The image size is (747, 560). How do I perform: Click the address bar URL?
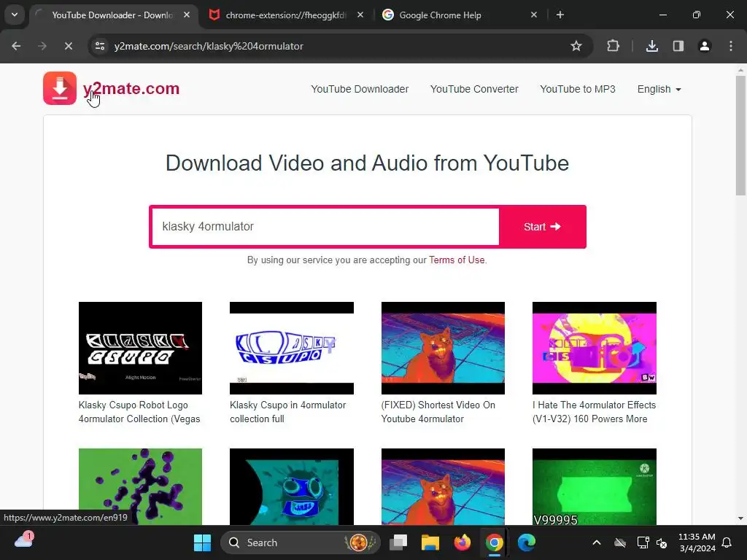(x=209, y=46)
